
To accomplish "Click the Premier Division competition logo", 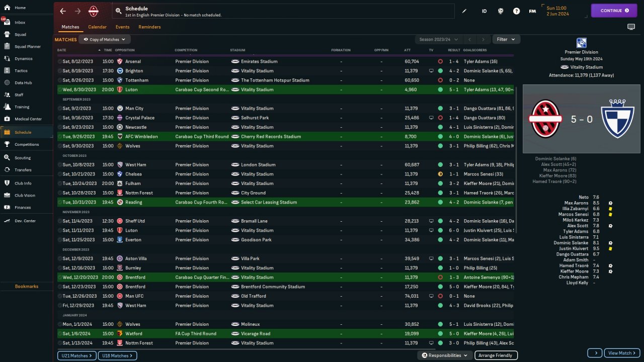I will 582,43.
